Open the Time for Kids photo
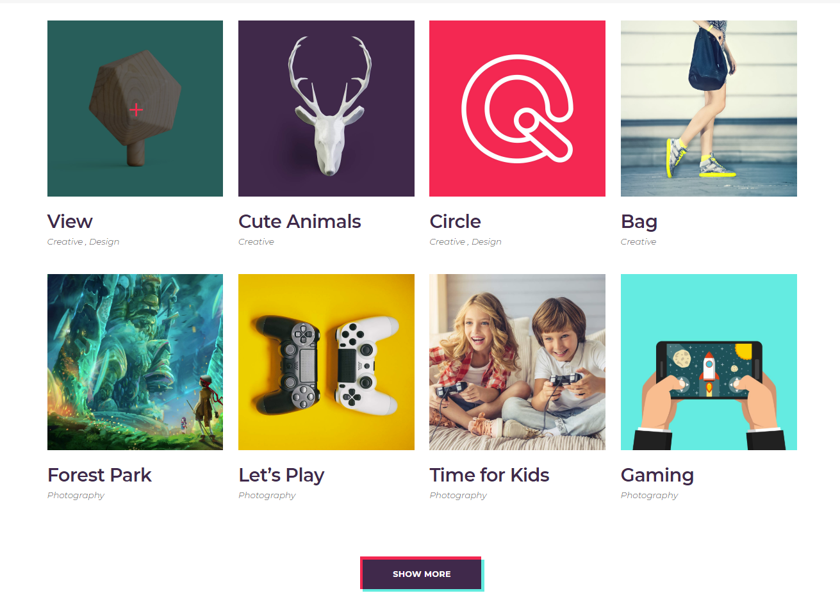The image size is (840, 616). click(x=517, y=362)
